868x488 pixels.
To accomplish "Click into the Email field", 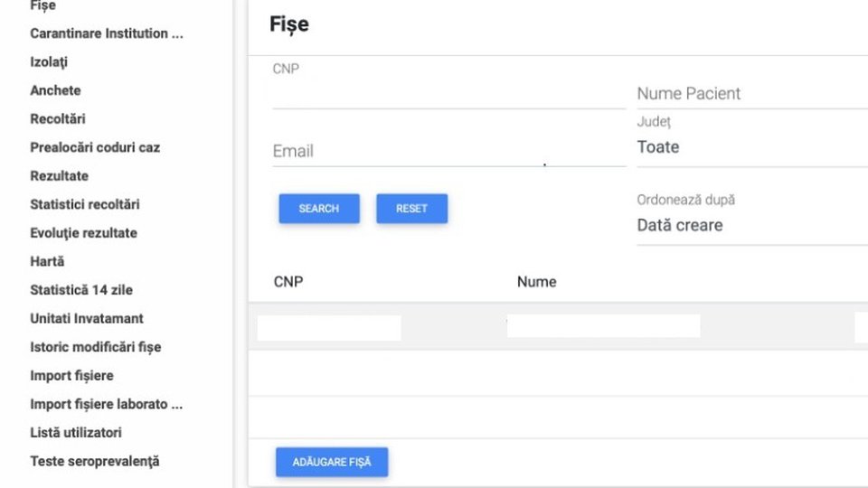I will click(x=448, y=151).
